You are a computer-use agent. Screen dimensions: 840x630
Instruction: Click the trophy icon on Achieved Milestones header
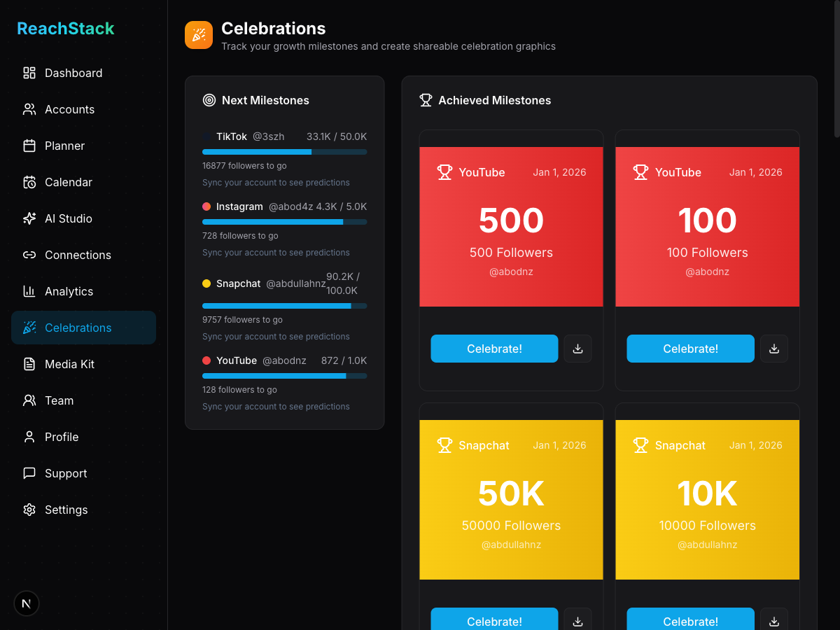click(426, 99)
